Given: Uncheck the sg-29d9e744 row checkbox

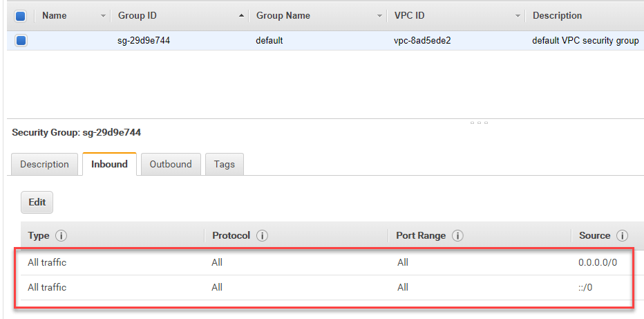Looking at the screenshot, I should point(21,41).
